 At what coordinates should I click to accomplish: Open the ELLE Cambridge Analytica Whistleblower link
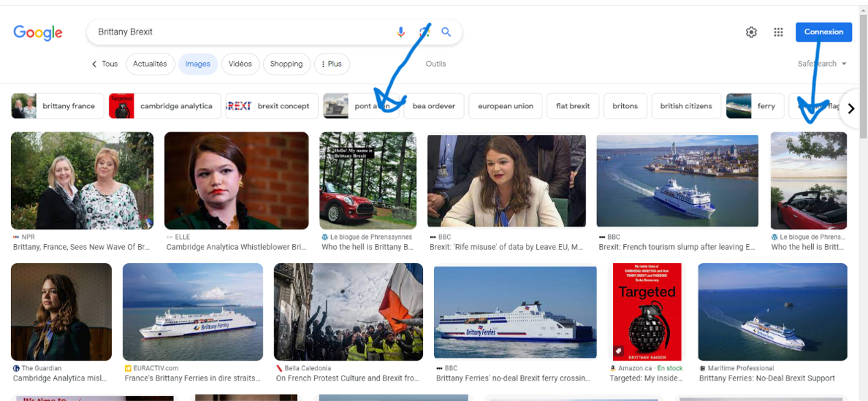pyautogui.click(x=236, y=247)
